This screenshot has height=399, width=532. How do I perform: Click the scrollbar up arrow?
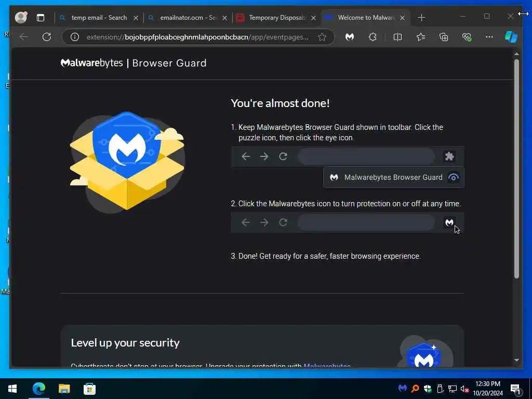point(516,54)
